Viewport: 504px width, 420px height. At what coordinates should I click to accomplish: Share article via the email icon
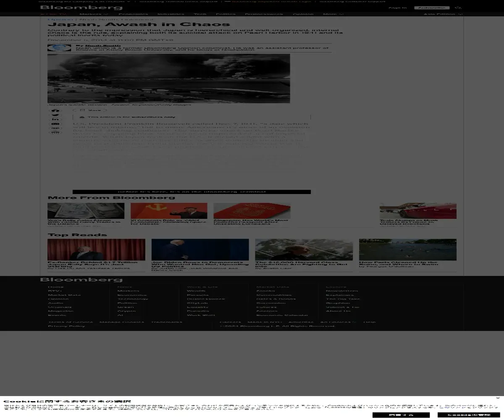click(55, 123)
